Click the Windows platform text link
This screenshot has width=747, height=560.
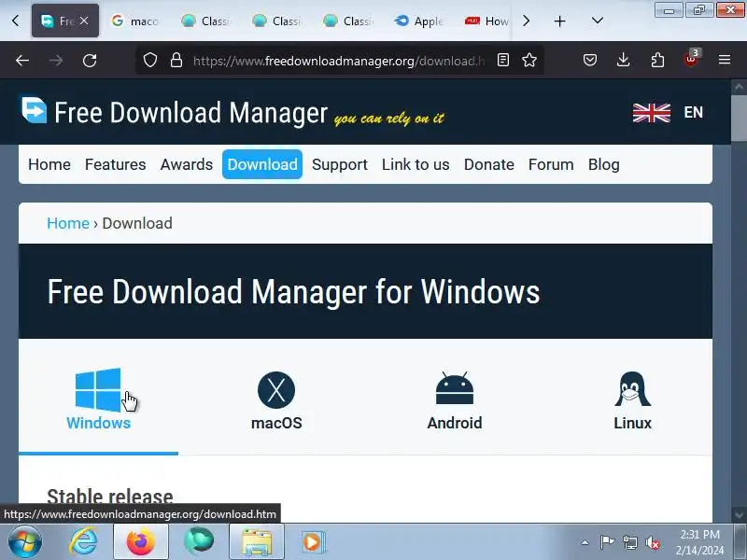click(x=99, y=423)
